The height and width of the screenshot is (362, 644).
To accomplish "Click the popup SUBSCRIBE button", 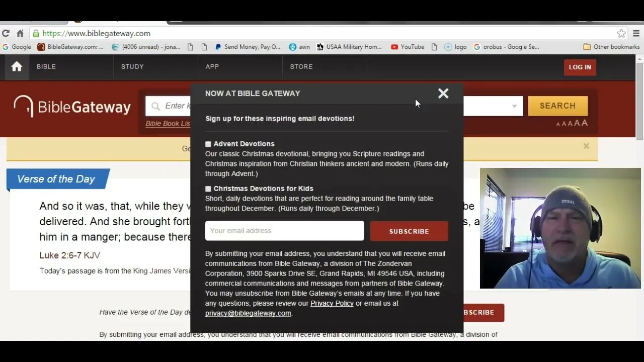I will point(409,231).
